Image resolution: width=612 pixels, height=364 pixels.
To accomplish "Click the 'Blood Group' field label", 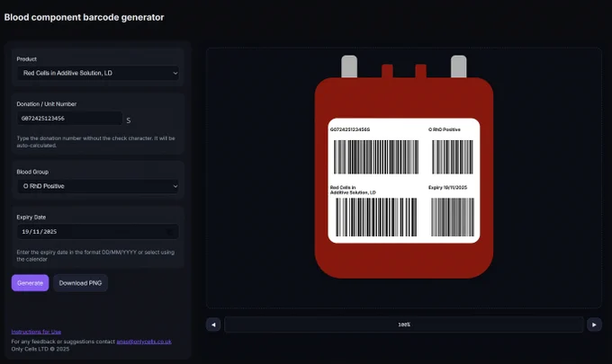I will pyautogui.click(x=32, y=172).
